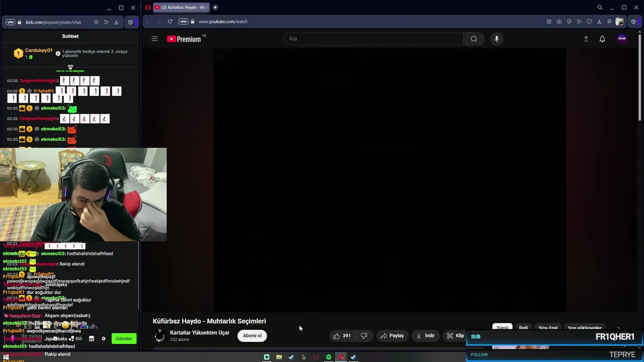Click the YouTube video player area

390,180
